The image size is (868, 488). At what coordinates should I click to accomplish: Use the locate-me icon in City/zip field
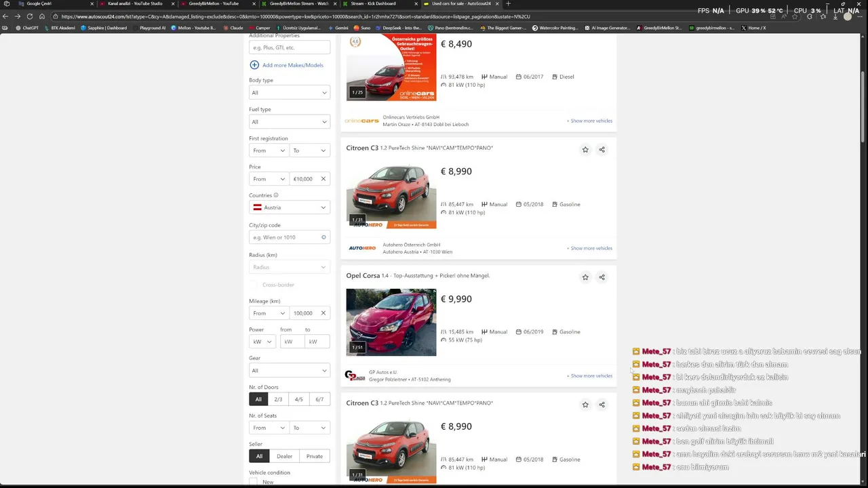(323, 237)
